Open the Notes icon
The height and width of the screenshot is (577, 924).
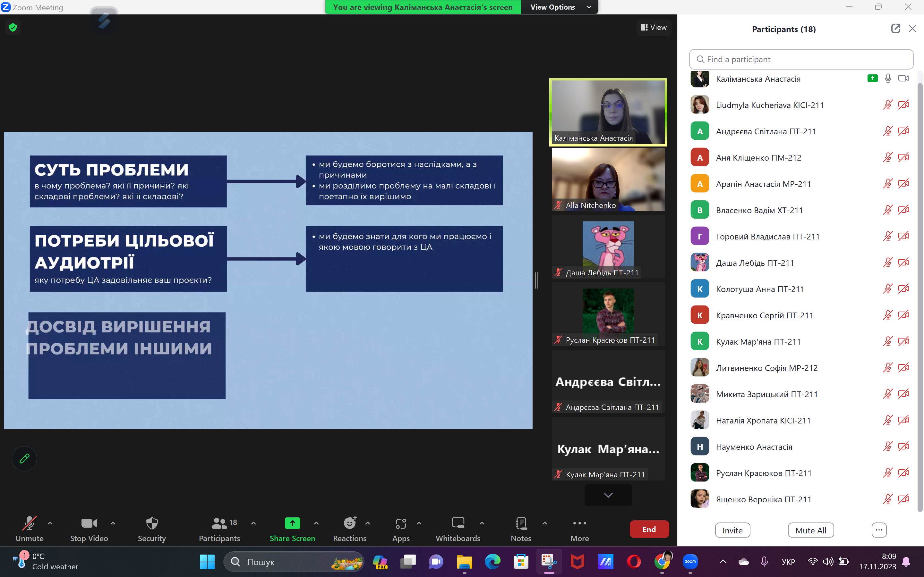(x=521, y=529)
